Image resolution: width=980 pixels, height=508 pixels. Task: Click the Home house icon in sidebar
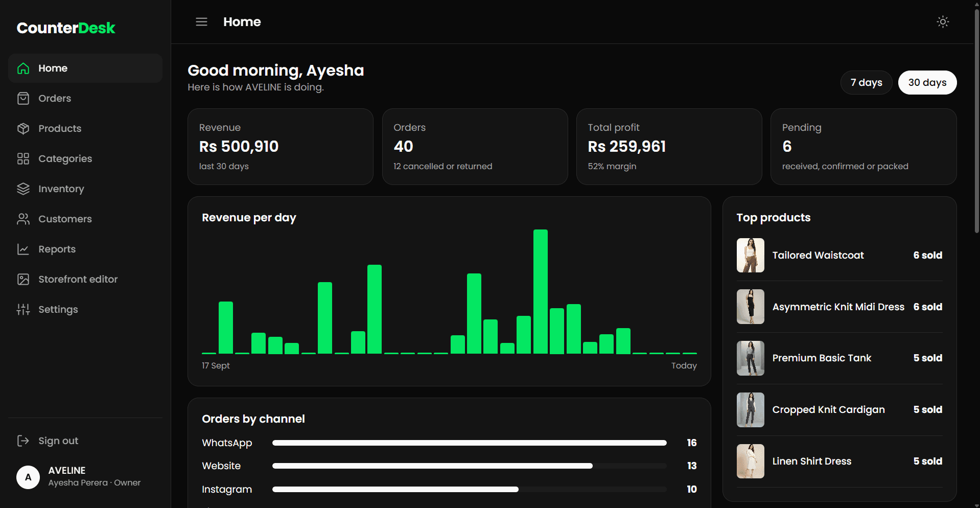pyautogui.click(x=23, y=68)
